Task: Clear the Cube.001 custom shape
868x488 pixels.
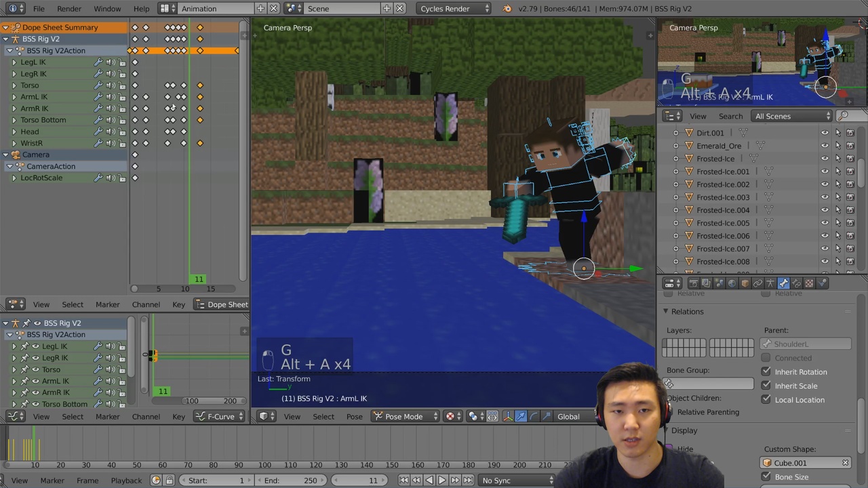Action: pos(845,463)
